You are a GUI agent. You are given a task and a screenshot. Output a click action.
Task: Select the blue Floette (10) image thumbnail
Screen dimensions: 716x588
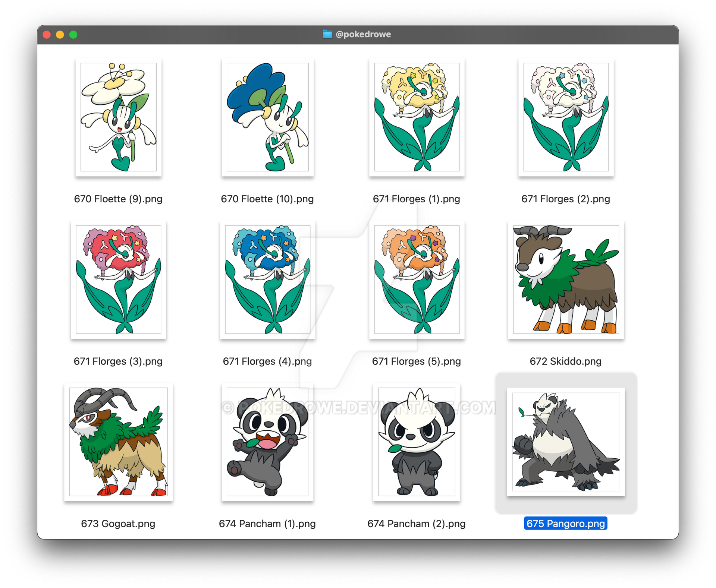[267, 117]
